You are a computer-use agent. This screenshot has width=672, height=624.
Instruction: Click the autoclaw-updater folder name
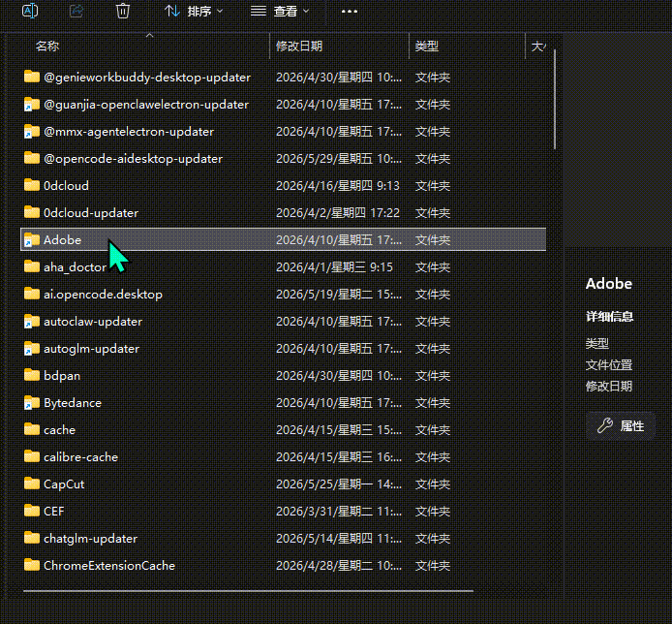(93, 322)
